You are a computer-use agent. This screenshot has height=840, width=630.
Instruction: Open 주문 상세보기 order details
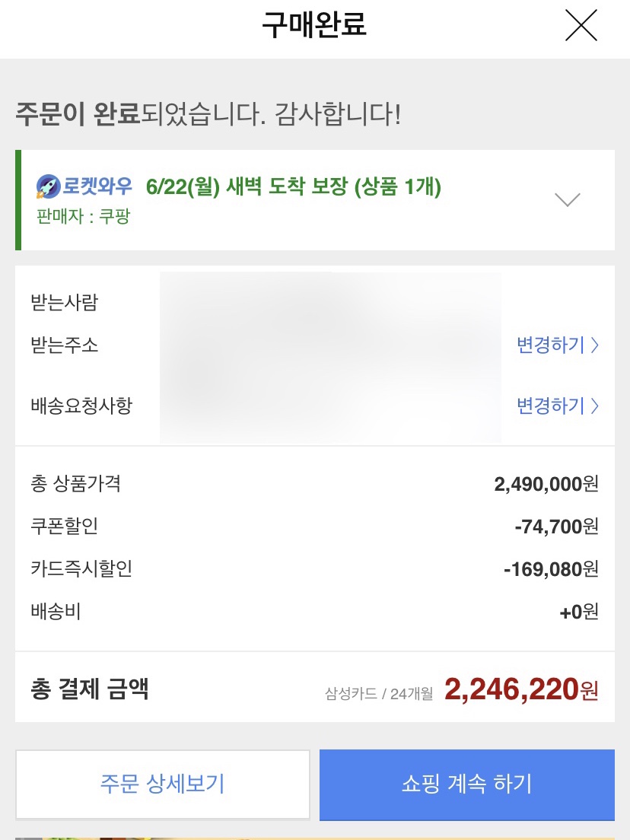(x=163, y=784)
